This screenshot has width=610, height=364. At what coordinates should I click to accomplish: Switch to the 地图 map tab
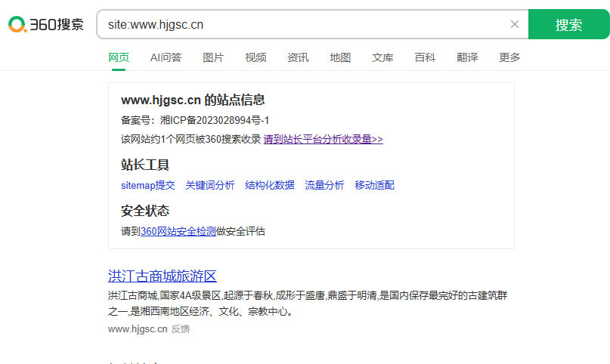tap(340, 57)
